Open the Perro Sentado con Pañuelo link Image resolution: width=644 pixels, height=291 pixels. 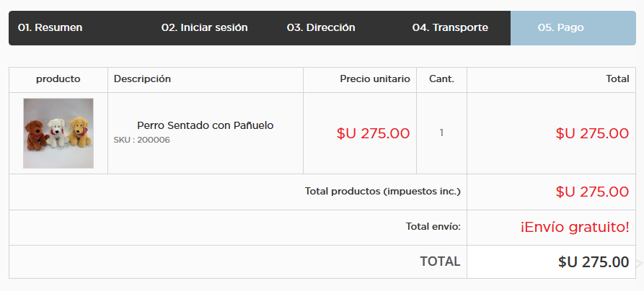pos(206,125)
